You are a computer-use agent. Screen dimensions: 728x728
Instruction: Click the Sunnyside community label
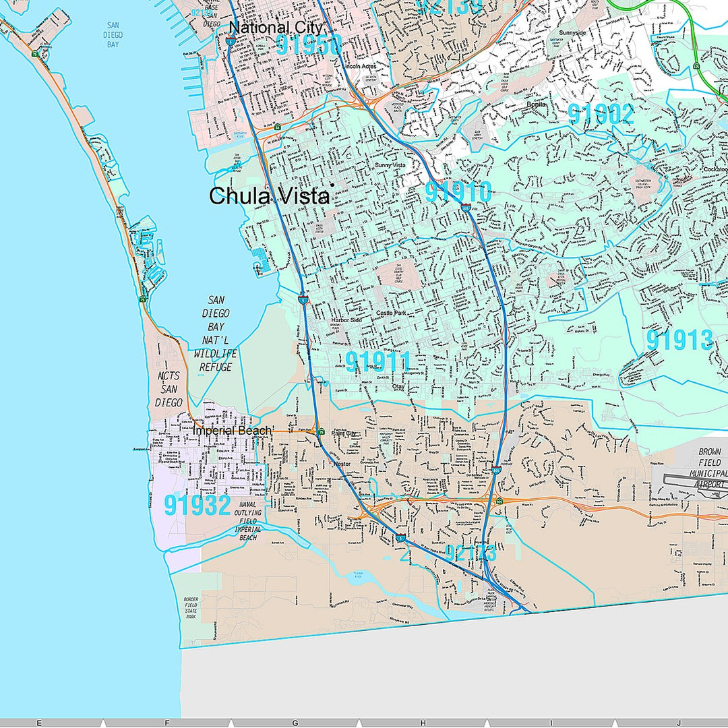(x=572, y=33)
